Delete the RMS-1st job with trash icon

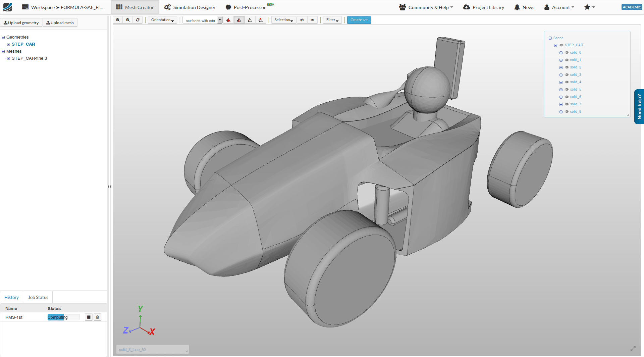click(x=98, y=317)
